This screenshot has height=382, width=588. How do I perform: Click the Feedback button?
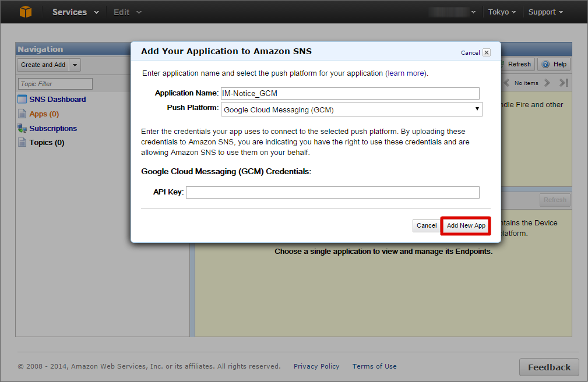click(550, 367)
